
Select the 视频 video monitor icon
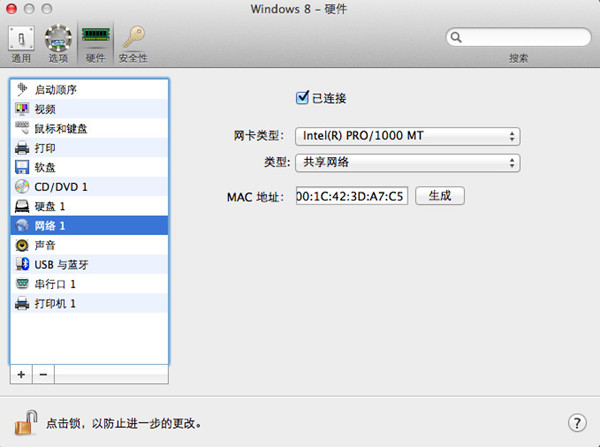click(22, 109)
